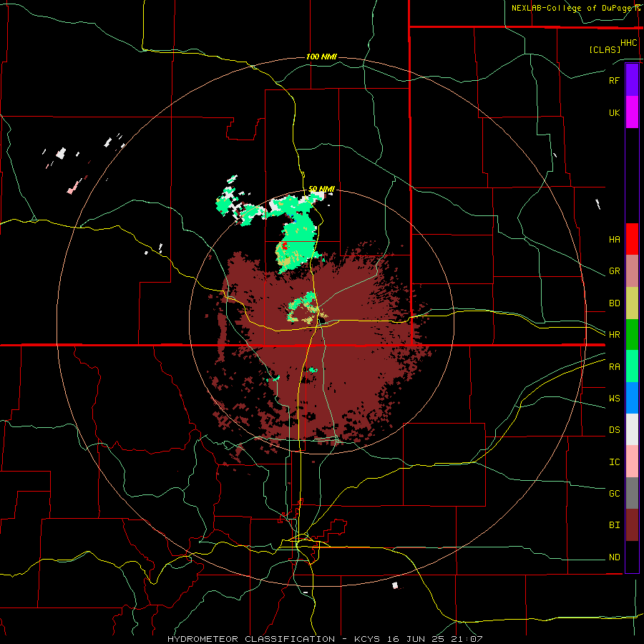Viewport: 644px width, 644px height.
Task: Click the bright green RA swatch
Action: click(632, 366)
